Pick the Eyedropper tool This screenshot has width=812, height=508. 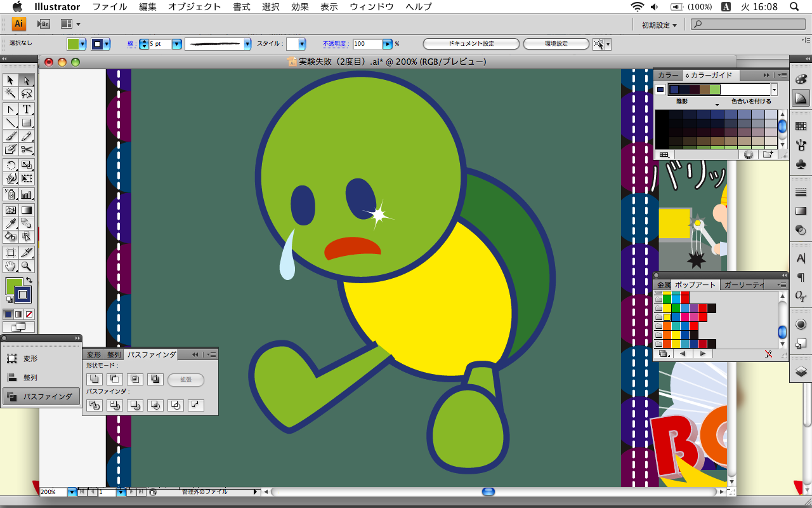(x=11, y=224)
